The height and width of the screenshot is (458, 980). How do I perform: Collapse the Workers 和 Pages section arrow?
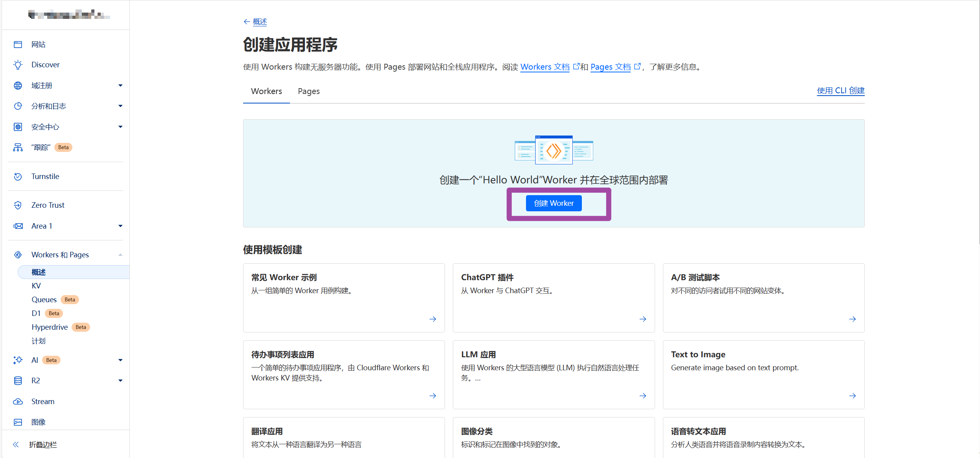120,255
